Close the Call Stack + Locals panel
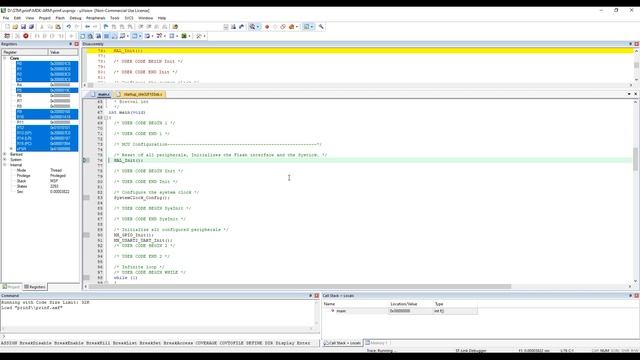This screenshot has width=640, height=360. [x=636, y=296]
